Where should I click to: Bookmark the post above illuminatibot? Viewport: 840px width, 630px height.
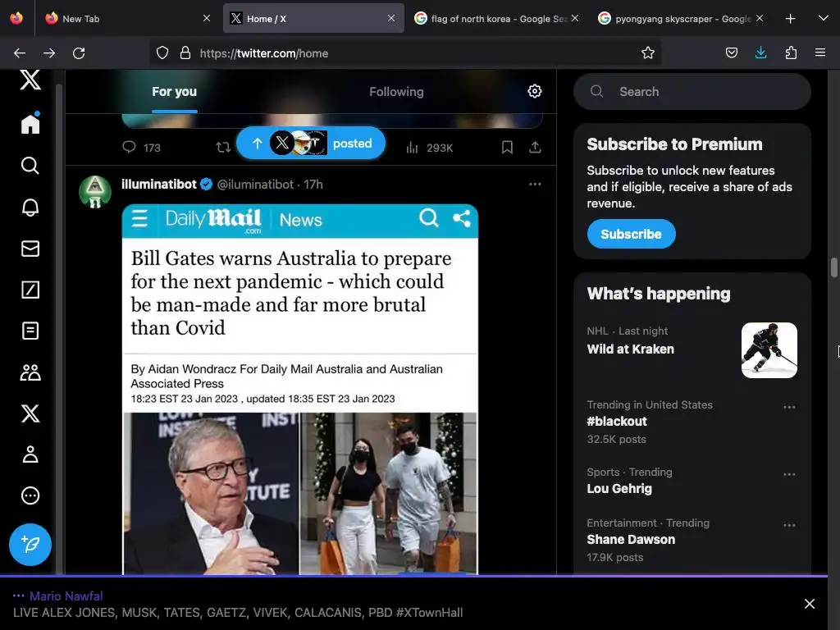coord(507,148)
